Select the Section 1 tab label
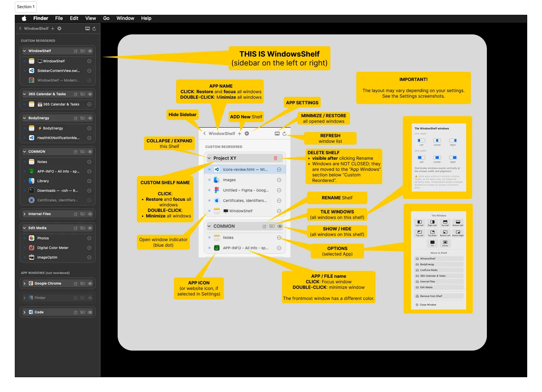 (26, 7)
